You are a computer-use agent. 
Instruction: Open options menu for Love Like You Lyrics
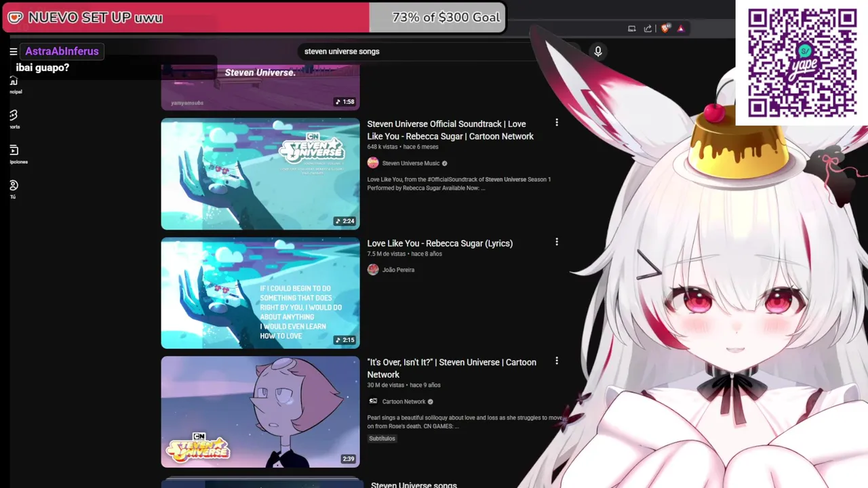click(557, 242)
